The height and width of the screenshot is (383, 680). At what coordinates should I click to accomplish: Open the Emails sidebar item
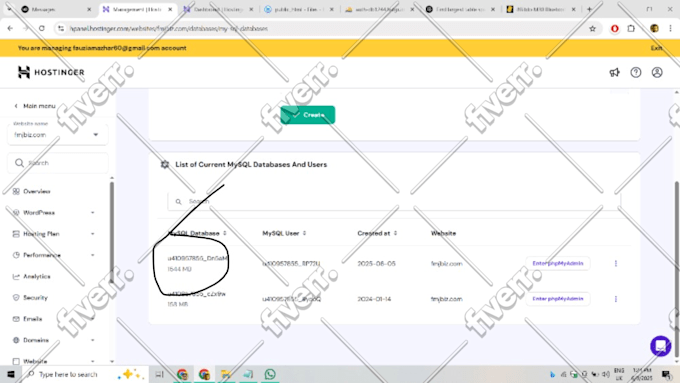[x=33, y=319]
